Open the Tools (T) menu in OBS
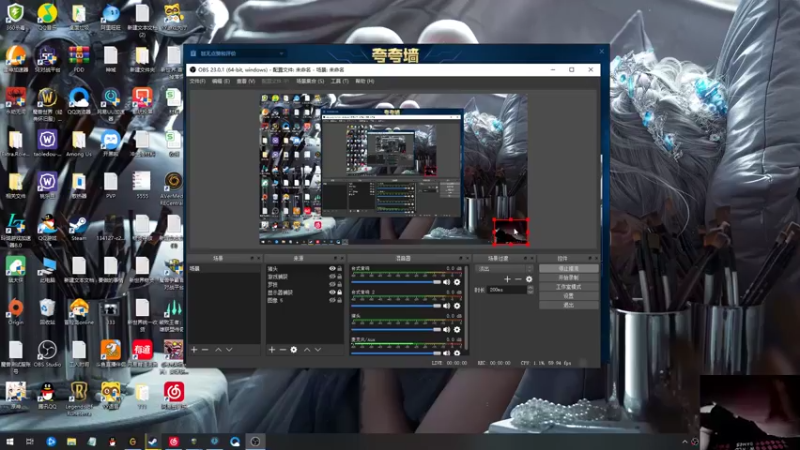This screenshot has width=800, height=450. (x=340, y=81)
